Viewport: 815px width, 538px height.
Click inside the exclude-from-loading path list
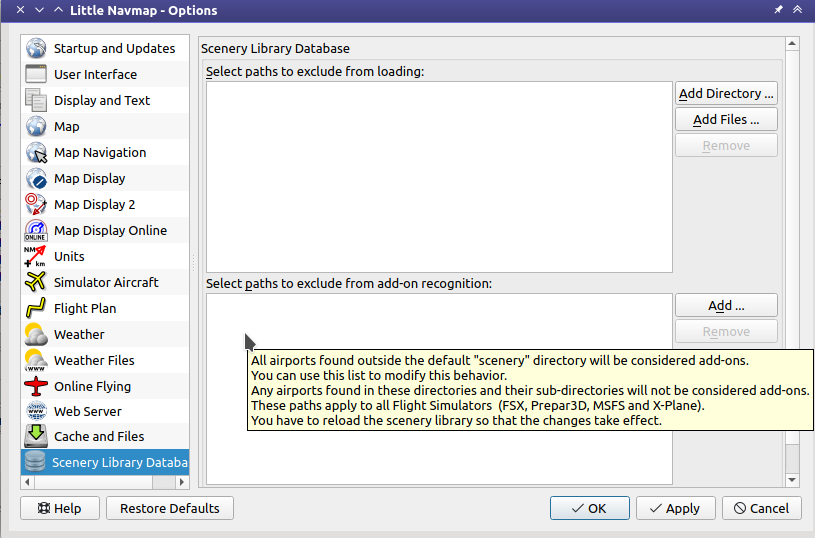(x=439, y=177)
